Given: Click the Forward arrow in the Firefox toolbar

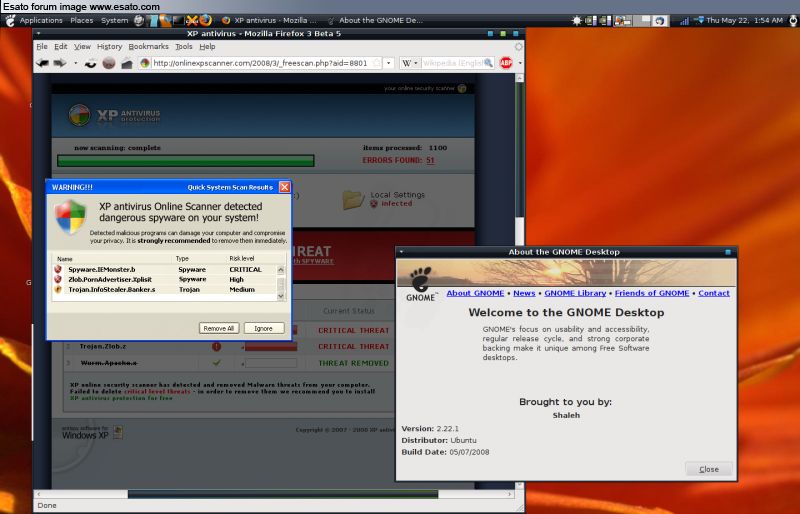Looking at the screenshot, I should tap(60, 63).
